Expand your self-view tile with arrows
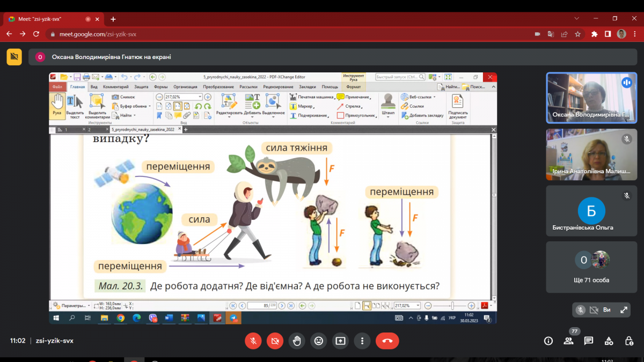The width and height of the screenshot is (644, 362). click(624, 309)
